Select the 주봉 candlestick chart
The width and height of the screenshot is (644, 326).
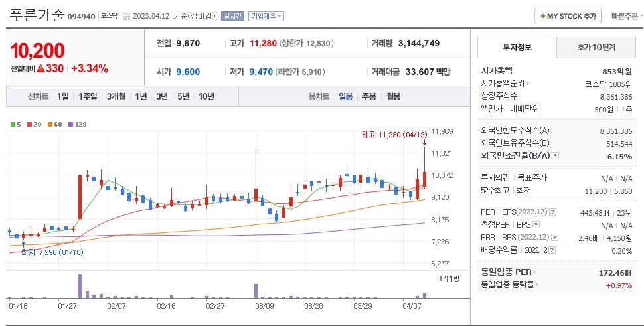point(369,96)
